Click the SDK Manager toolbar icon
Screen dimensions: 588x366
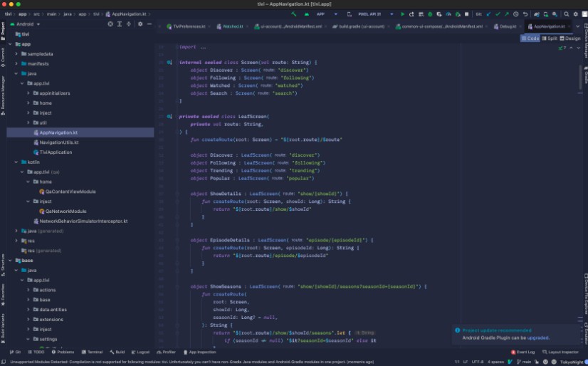pos(555,14)
